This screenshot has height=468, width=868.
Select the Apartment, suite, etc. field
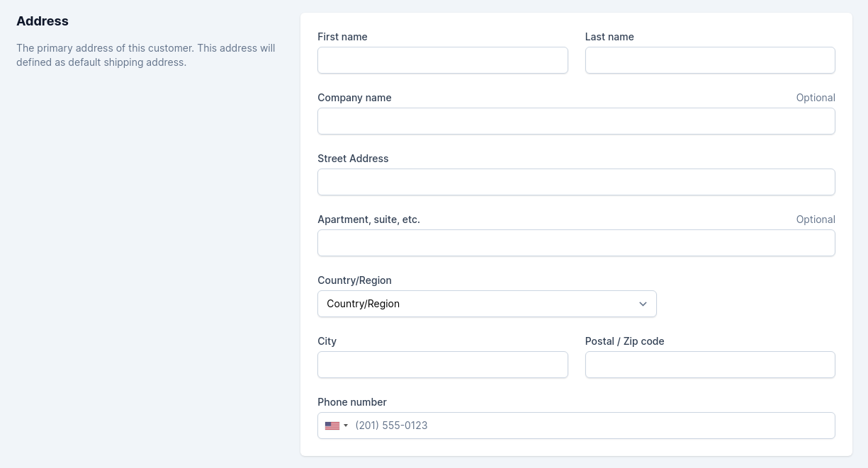coord(576,243)
